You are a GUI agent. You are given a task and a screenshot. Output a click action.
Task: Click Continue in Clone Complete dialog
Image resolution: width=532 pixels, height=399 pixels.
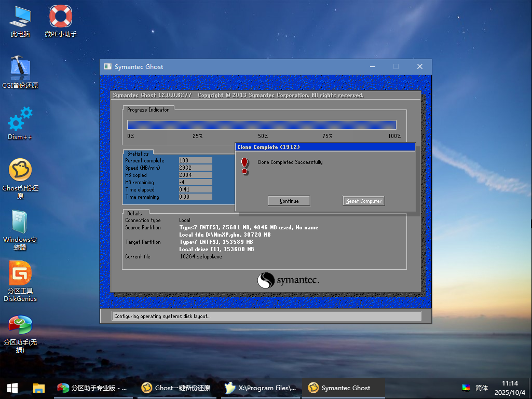pyautogui.click(x=289, y=201)
